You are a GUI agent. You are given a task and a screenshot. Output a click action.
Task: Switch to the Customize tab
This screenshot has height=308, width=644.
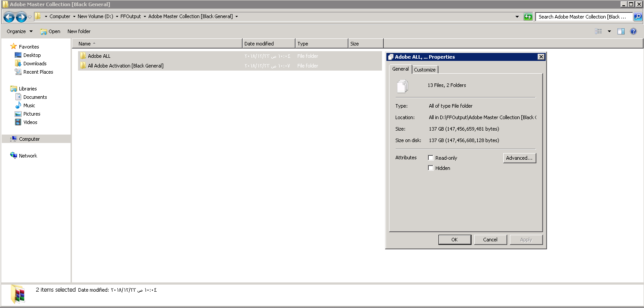(x=425, y=70)
